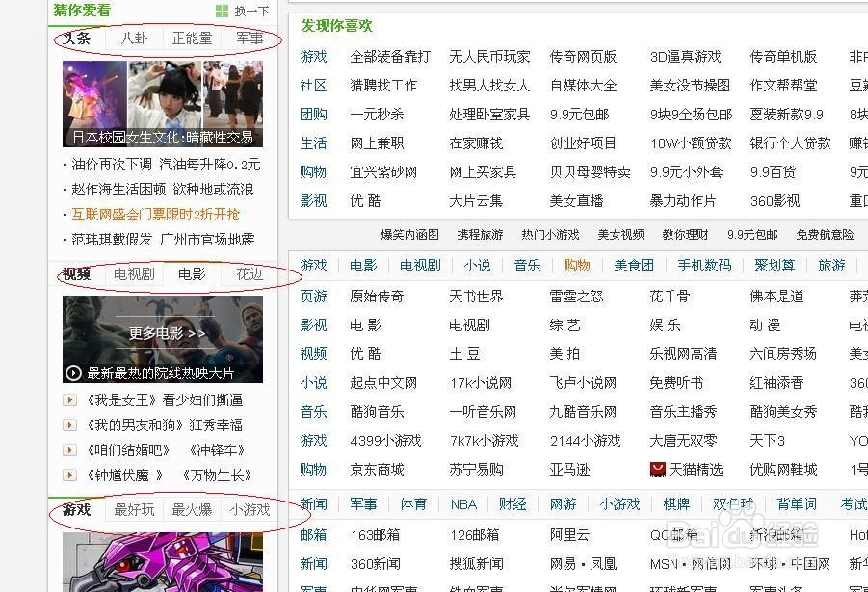This screenshot has height=592, width=868.
Task: Open 全部装备靠打 link
Action: (390, 57)
